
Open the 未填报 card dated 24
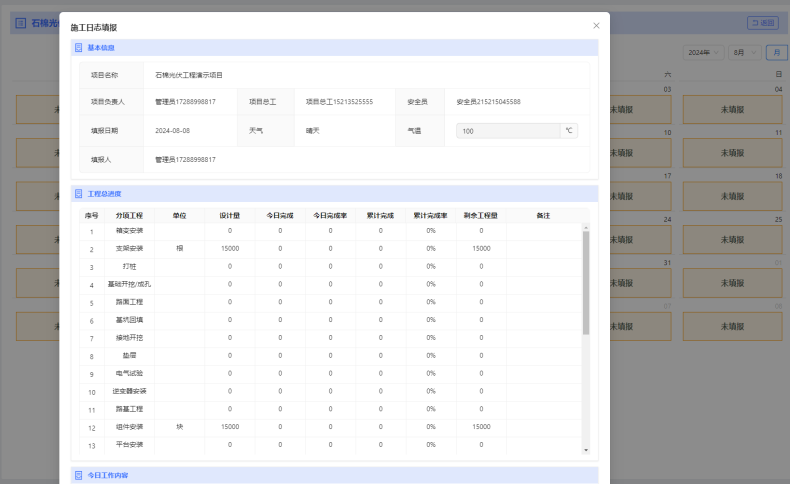640,240
